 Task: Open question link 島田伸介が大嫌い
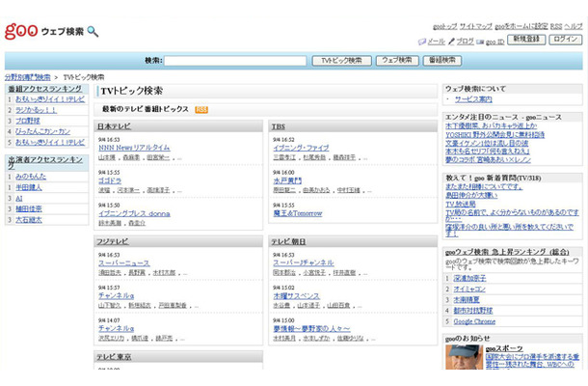tap(471, 195)
